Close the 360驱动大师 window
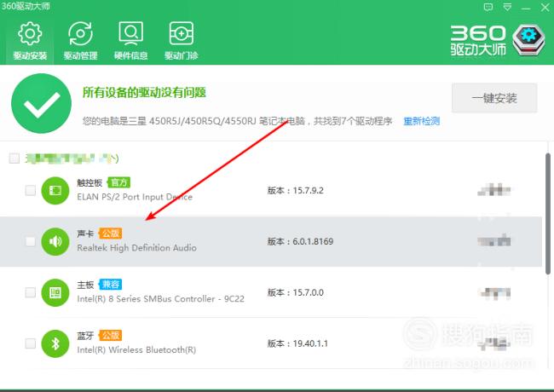 (x=545, y=7)
